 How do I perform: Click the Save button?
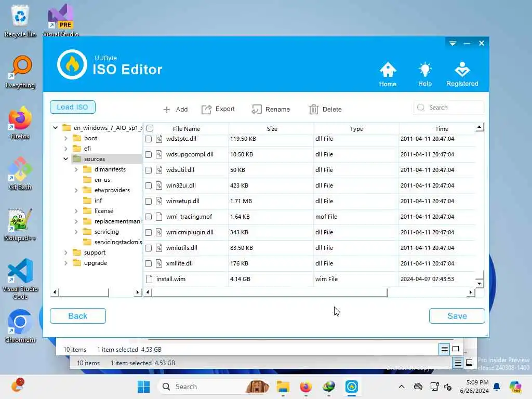(457, 316)
